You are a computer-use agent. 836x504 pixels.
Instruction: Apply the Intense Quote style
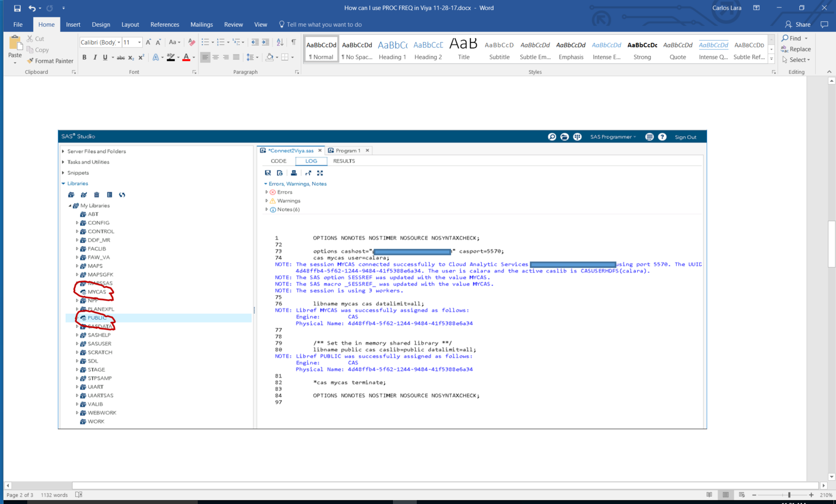click(x=714, y=49)
